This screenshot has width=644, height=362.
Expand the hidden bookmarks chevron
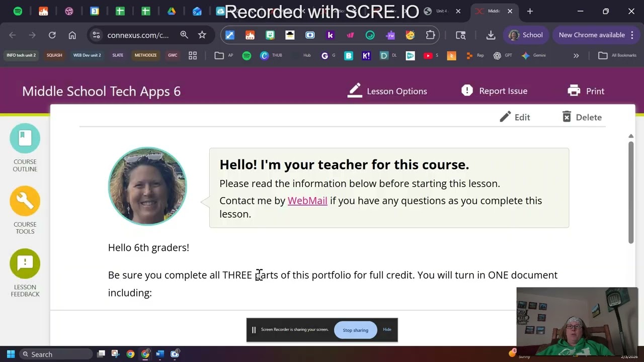point(576,56)
